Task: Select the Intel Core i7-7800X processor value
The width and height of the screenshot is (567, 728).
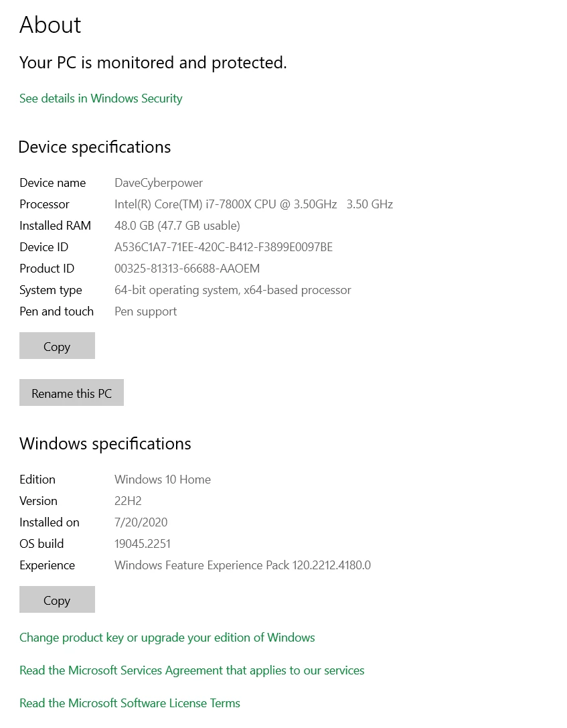Action: pyautogui.click(x=254, y=204)
